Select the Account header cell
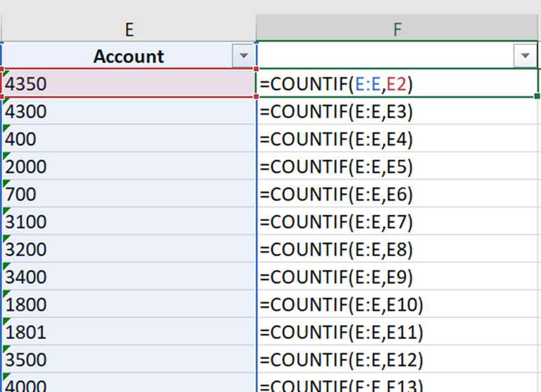This screenshot has height=392, width=541. [x=128, y=55]
